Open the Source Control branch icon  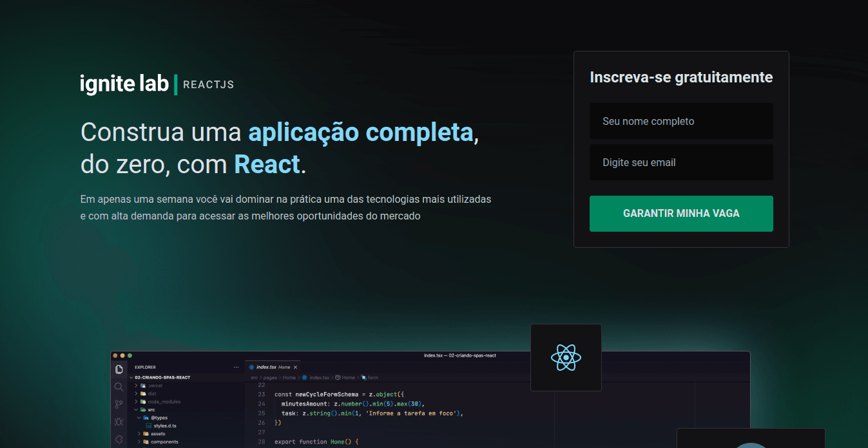[119, 404]
